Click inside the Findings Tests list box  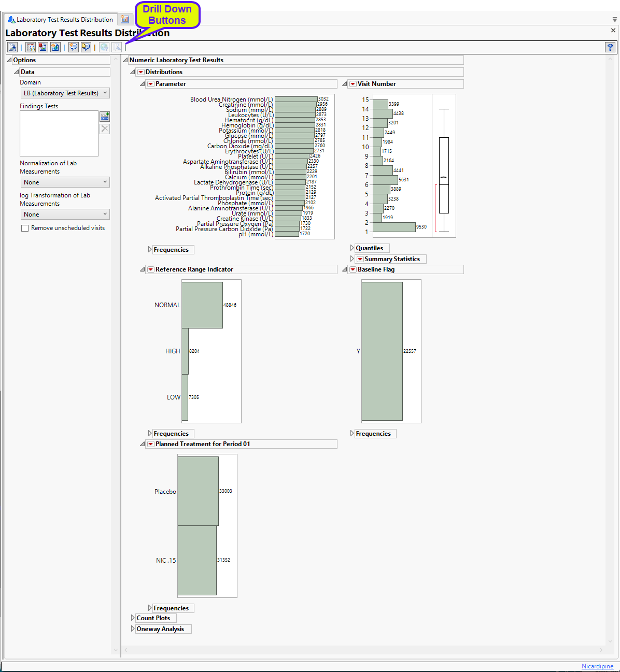tap(59, 133)
